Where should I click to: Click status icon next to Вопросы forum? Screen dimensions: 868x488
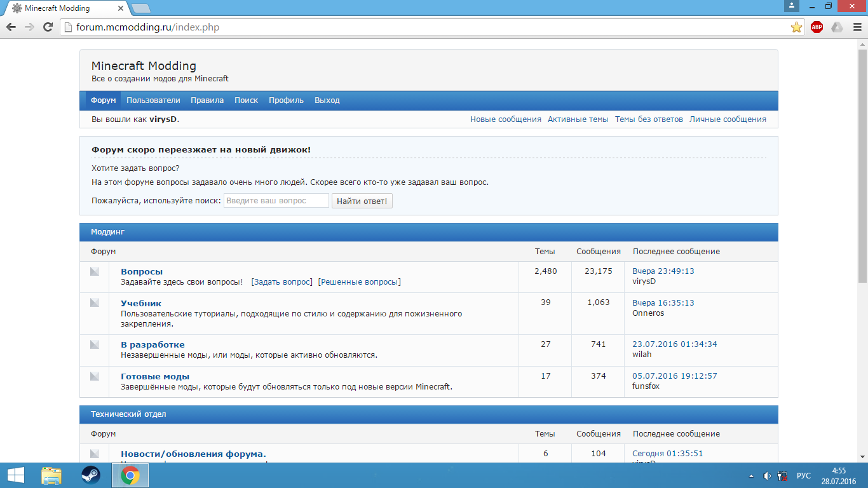click(x=95, y=271)
